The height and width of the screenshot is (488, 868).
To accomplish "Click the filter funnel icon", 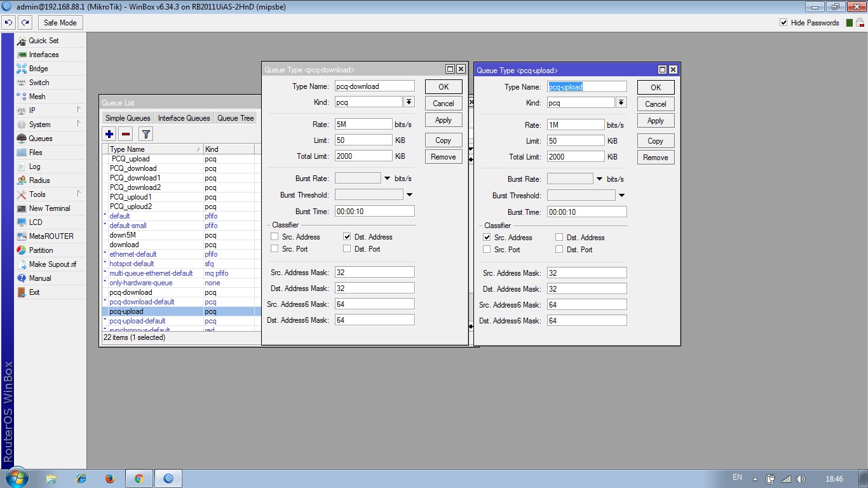I will click(x=146, y=134).
